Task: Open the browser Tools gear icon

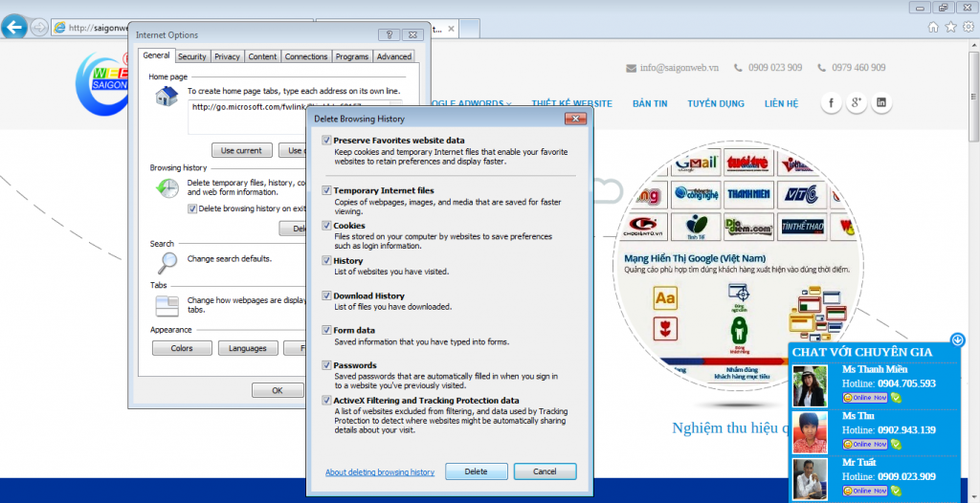Action: pyautogui.click(x=969, y=27)
